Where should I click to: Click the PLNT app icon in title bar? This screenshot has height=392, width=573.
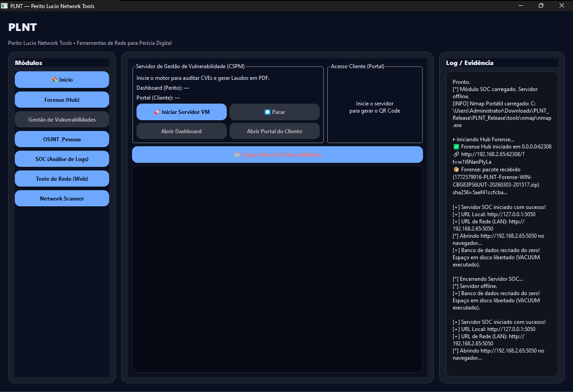(5, 6)
